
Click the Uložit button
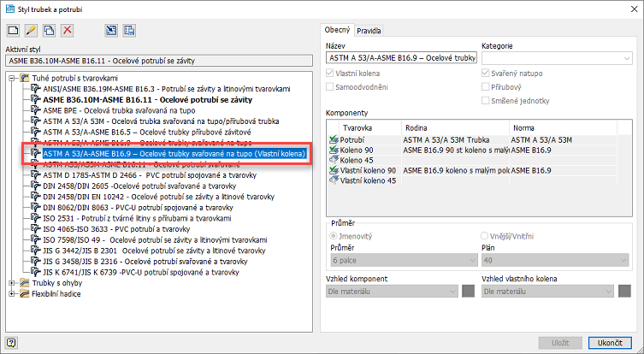[560, 343]
